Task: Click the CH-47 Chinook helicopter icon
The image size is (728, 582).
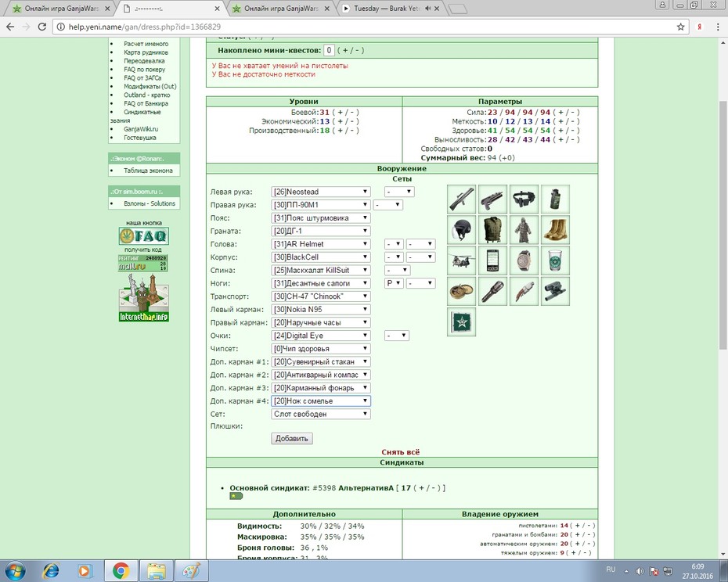Action: (462, 260)
